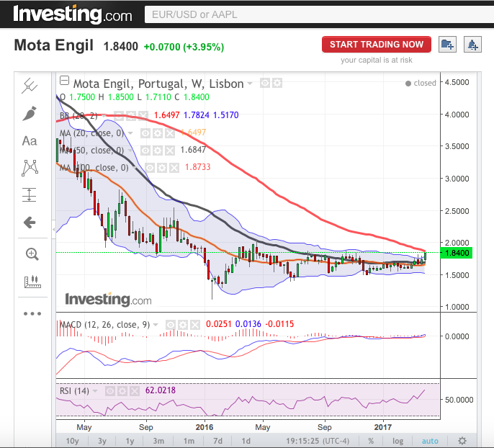Remove the MA (50, close, 0) indicator
The width and height of the screenshot is (494, 448).
coord(170,151)
